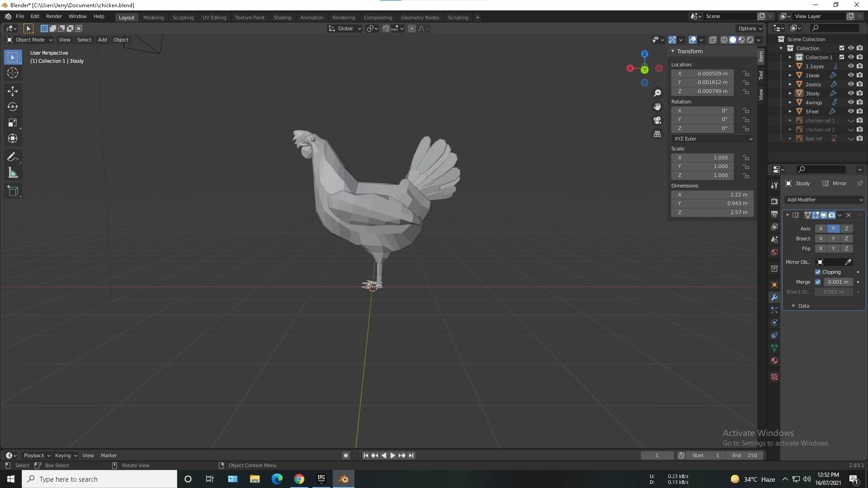Select the Measure tool

click(x=13, y=173)
